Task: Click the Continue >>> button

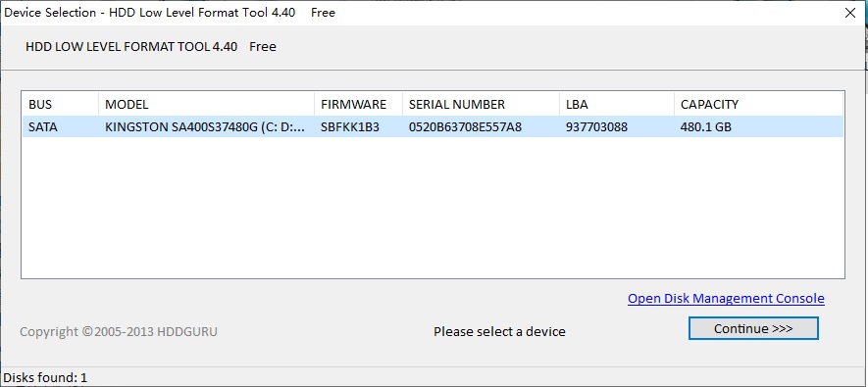Action: coord(753,328)
